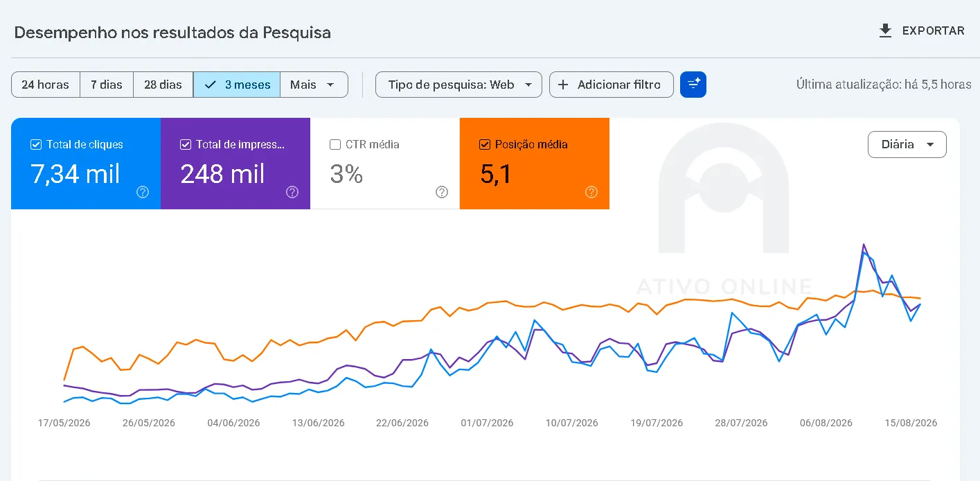This screenshot has width=980, height=481.
Task: Open help for Total de impressões
Action: pyautogui.click(x=292, y=192)
